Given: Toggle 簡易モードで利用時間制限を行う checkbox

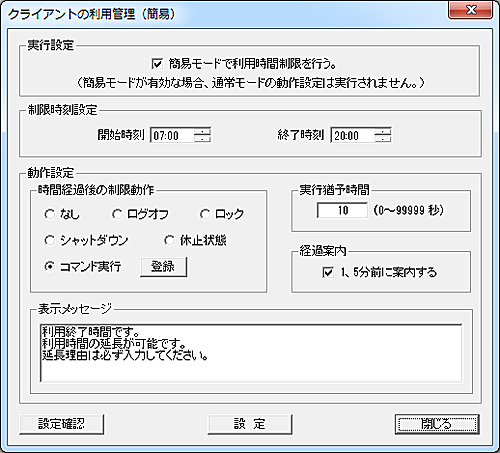Looking at the screenshot, I should click(157, 64).
